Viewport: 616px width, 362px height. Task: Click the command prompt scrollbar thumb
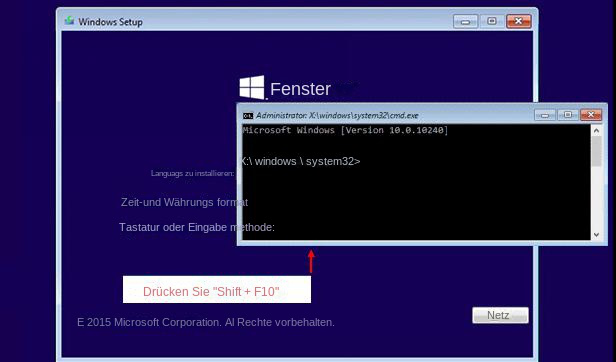tap(596, 151)
